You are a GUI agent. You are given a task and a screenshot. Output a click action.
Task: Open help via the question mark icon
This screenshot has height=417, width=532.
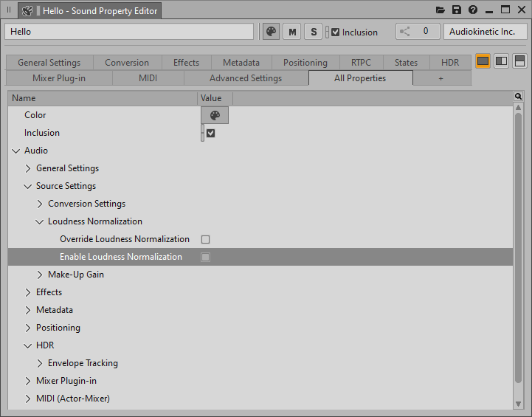point(473,10)
